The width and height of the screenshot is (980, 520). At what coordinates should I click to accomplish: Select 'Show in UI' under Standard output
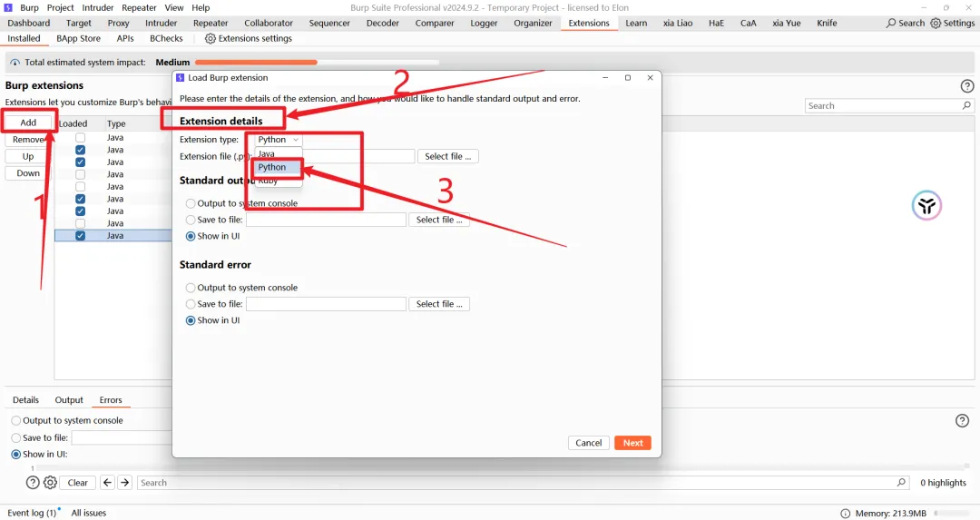point(190,236)
